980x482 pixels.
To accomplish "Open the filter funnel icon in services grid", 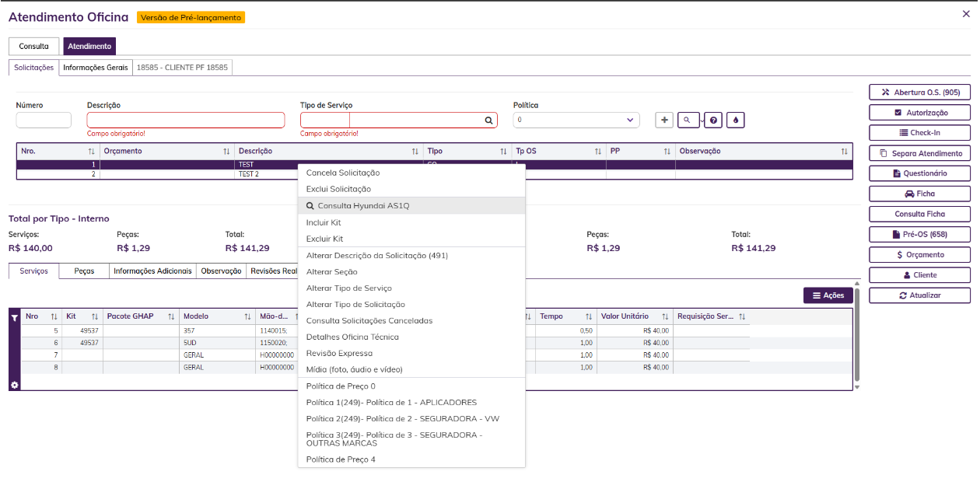I will point(14,317).
